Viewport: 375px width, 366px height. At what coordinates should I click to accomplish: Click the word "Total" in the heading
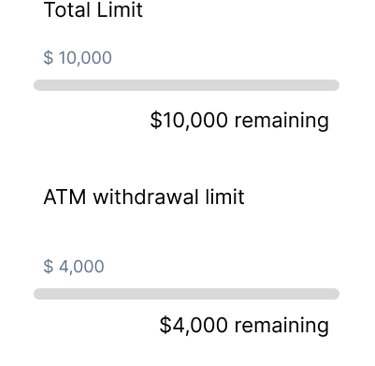[x=68, y=10]
